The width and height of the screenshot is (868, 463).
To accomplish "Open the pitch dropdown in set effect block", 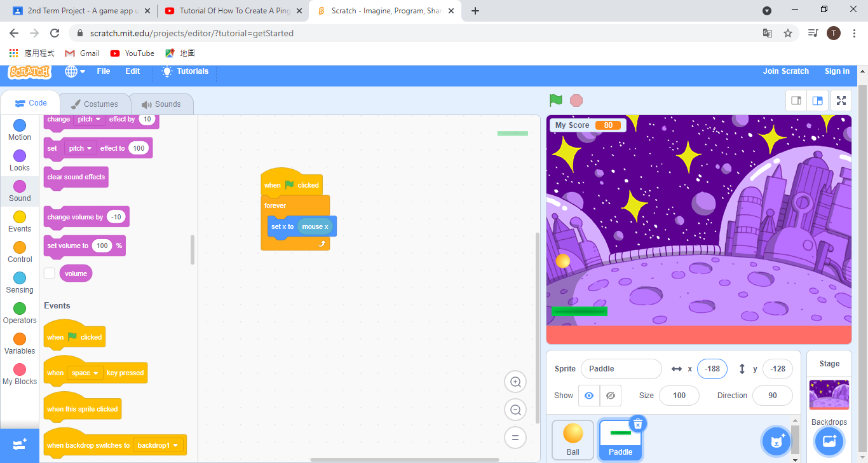I will point(80,148).
